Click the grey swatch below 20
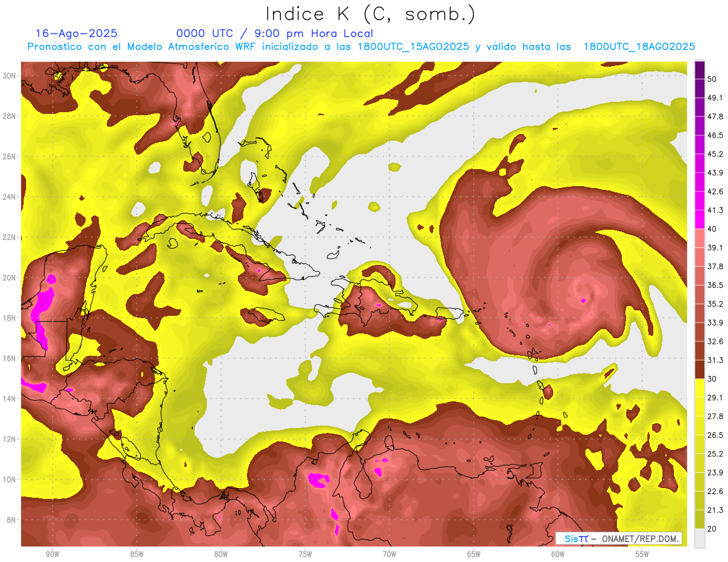Screen dimensions: 728x562 699,538
